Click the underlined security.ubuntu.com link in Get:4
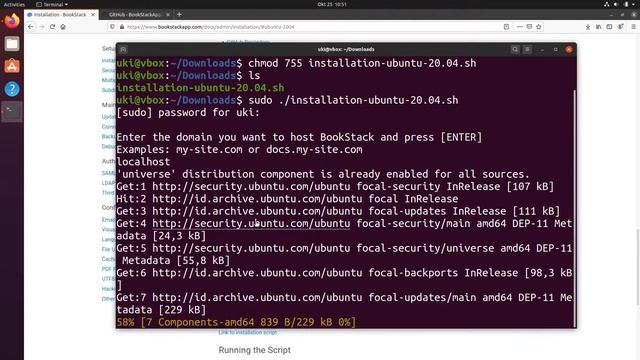Viewport: 640px width, 360px height. click(x=251, y=223)
